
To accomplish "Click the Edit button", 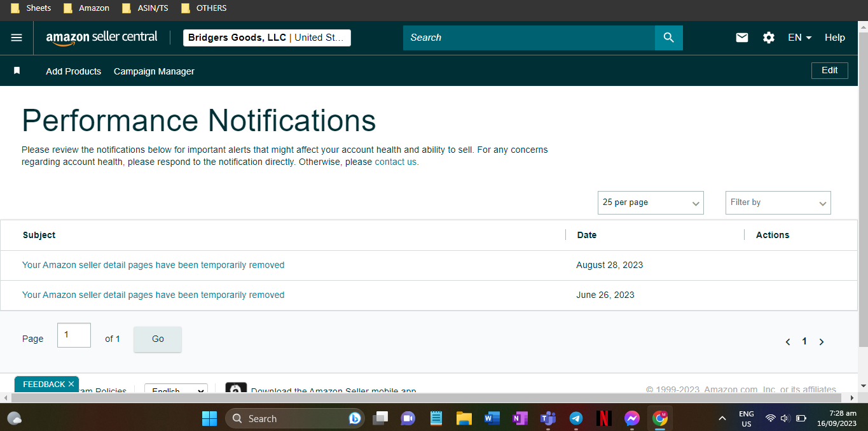I will [x=830, y=71].
